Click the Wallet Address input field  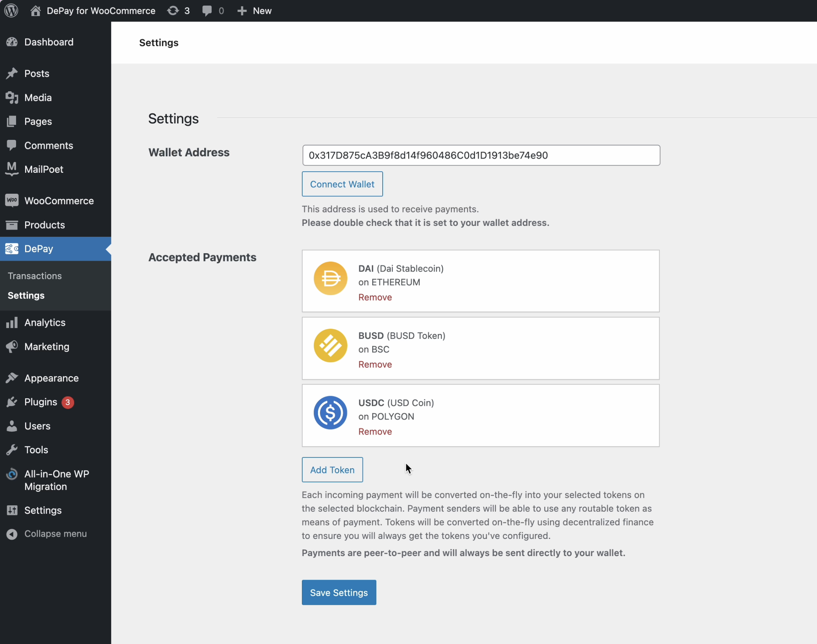480,155
